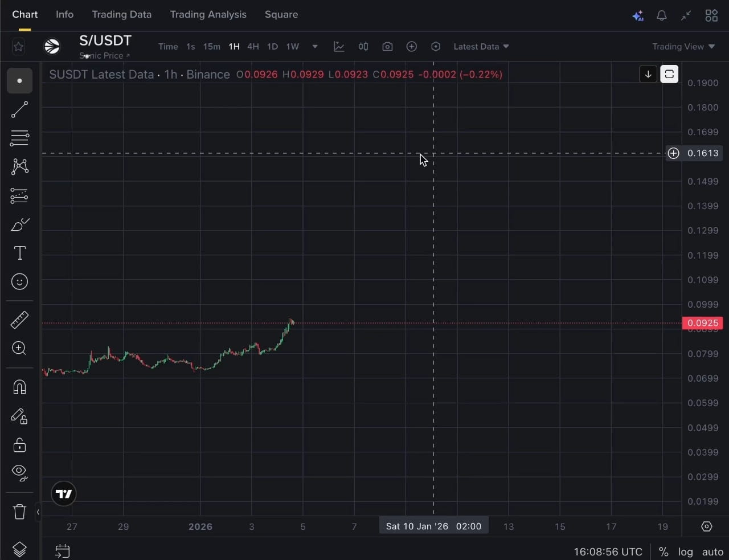
Task: Select the 4H timeframe
Action: click(x=253, y=47)
